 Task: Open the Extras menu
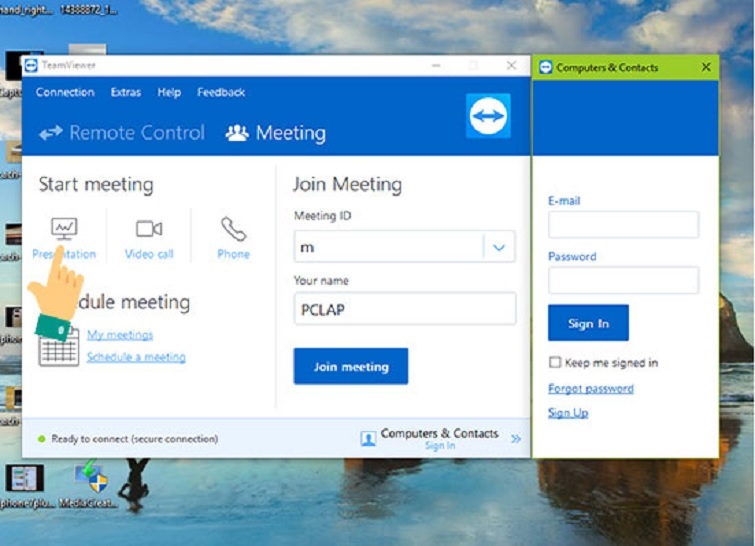pyautogui.click(x=126, y=92)
